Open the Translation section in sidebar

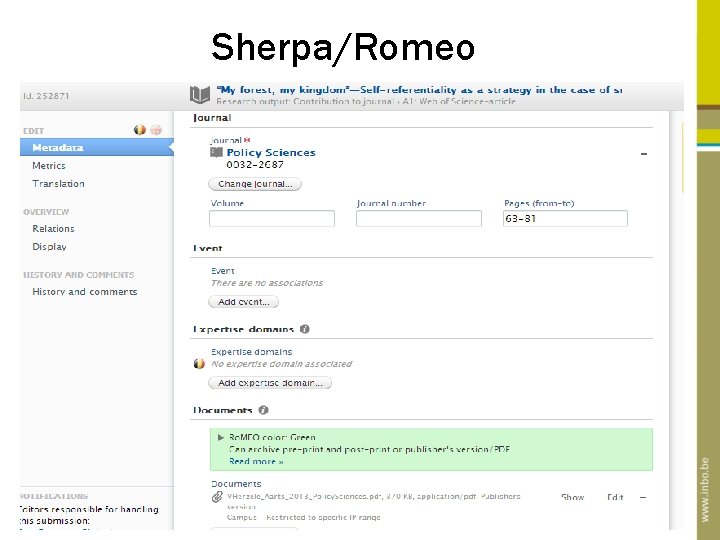tap(58, 184)
